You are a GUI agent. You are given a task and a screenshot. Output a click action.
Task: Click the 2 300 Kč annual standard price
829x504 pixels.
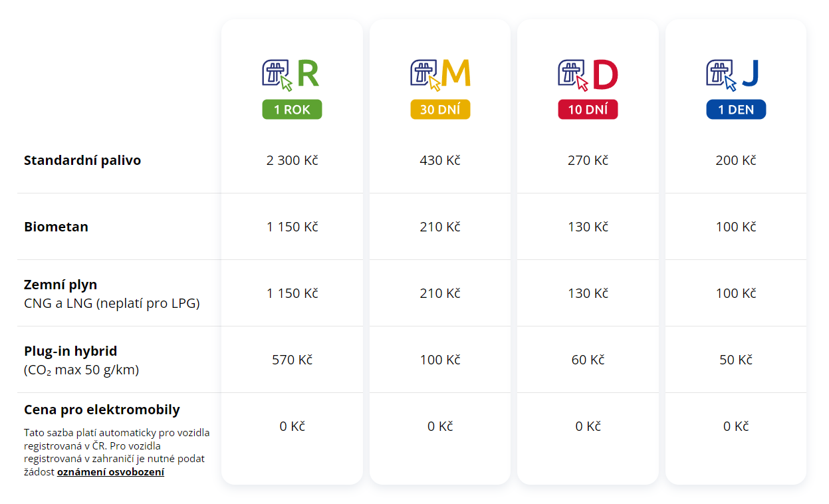click(x=292, y=160)
